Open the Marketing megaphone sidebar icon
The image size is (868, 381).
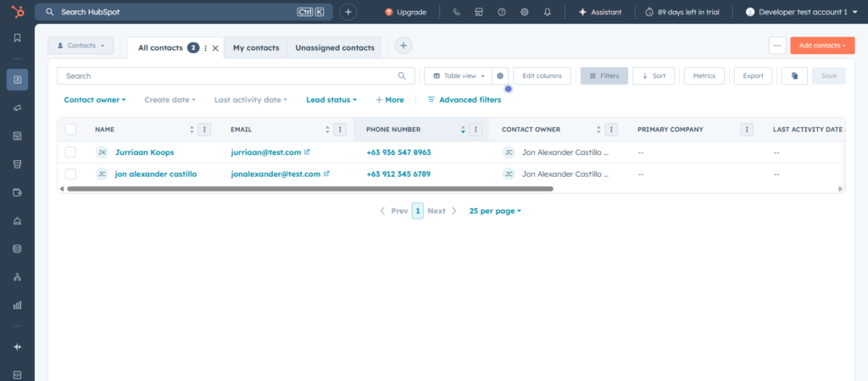click(x=17, y=108)
